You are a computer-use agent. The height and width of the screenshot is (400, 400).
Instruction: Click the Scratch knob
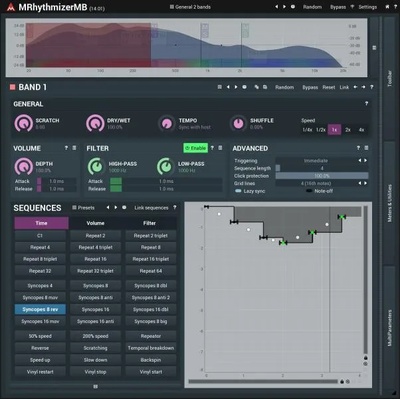[x=23, y=123]
